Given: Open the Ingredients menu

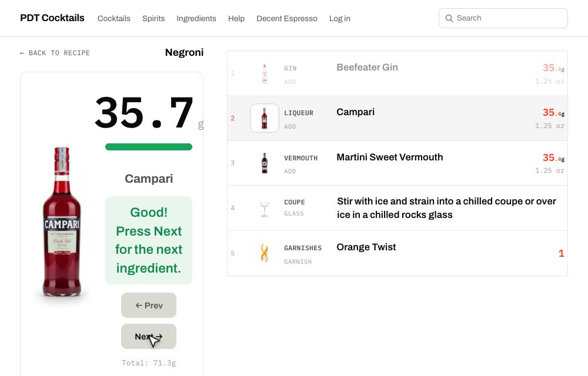Looking at the screenshot, I should coord(196,18).
